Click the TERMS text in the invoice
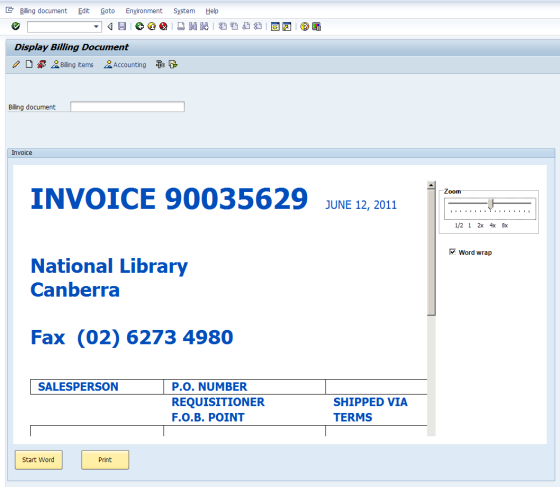 353,417
